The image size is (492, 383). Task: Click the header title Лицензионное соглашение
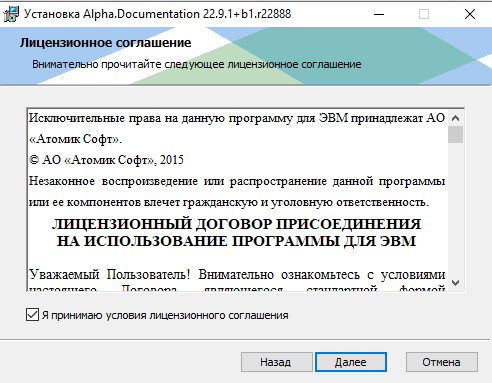[105, 43]
